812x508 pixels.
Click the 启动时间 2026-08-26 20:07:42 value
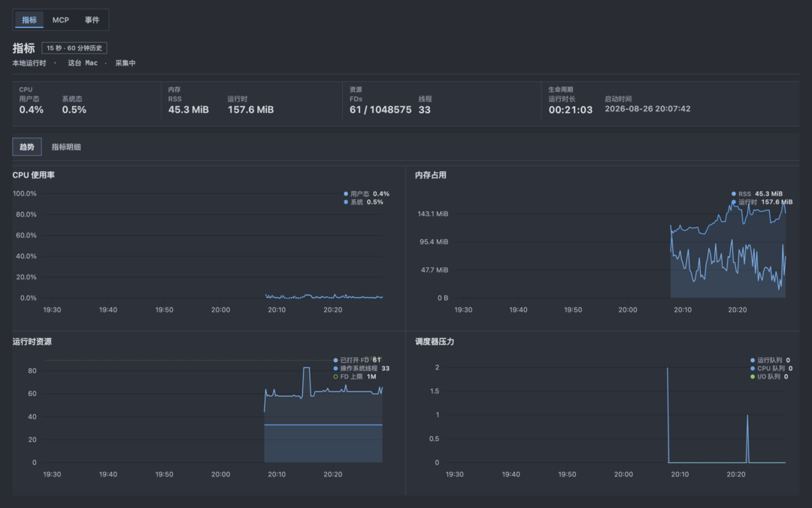click(x=647, y=108)
